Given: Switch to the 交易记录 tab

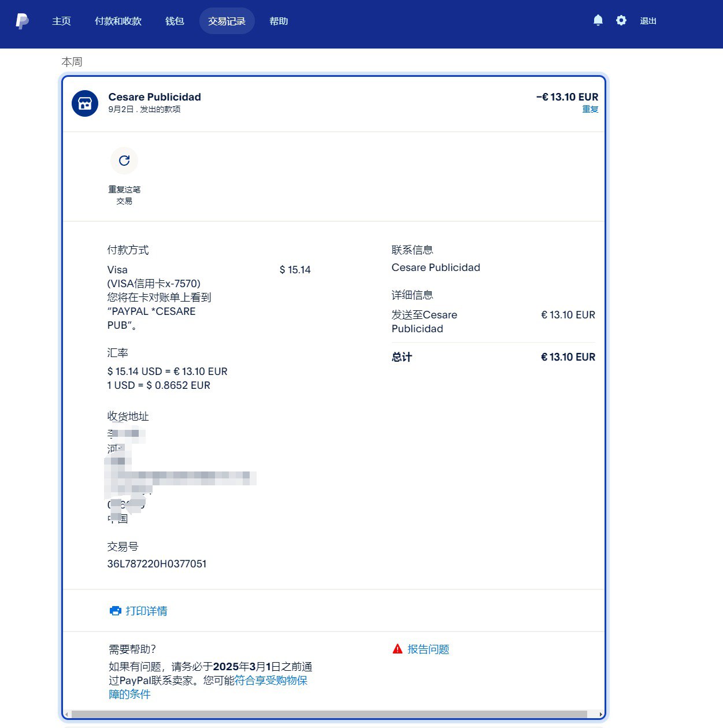Looking at the screenshot, I should click(x=227, y=21).
